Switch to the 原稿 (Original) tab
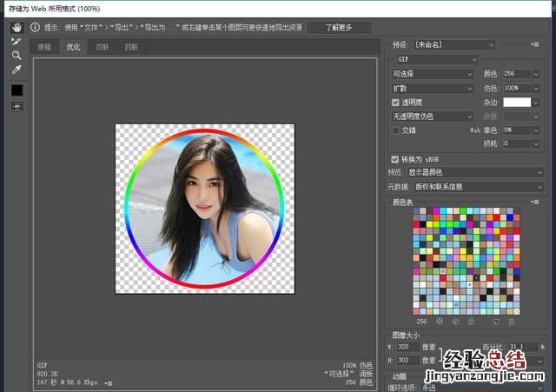This screenshot has width=556, height=392. pos(44,47)
